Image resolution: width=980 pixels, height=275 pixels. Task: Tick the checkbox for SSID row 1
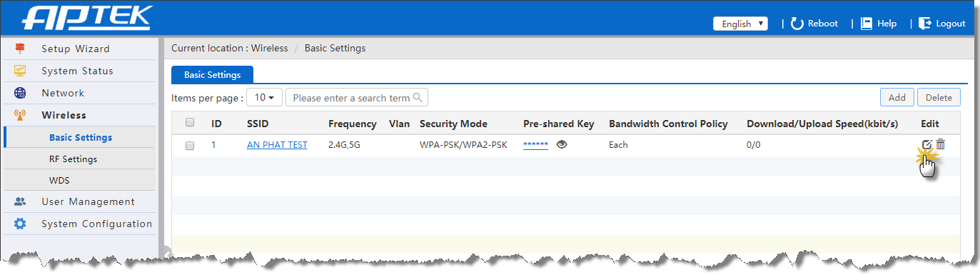190,145
